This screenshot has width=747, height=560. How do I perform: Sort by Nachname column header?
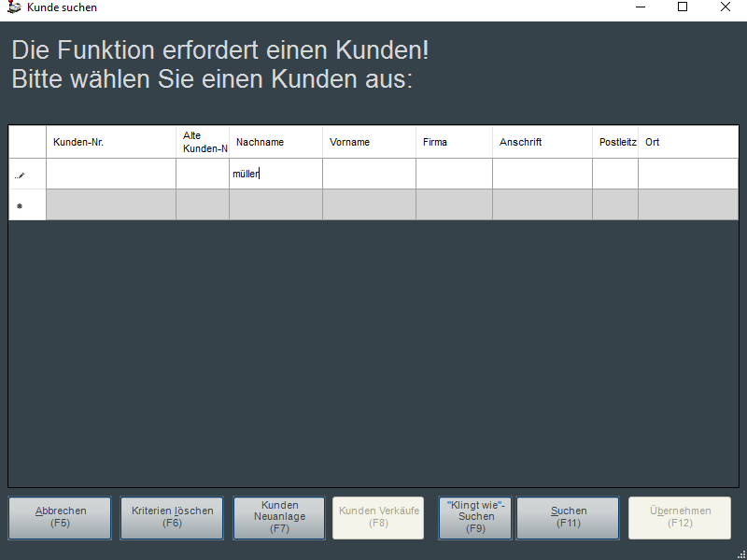tap(275, 142)
